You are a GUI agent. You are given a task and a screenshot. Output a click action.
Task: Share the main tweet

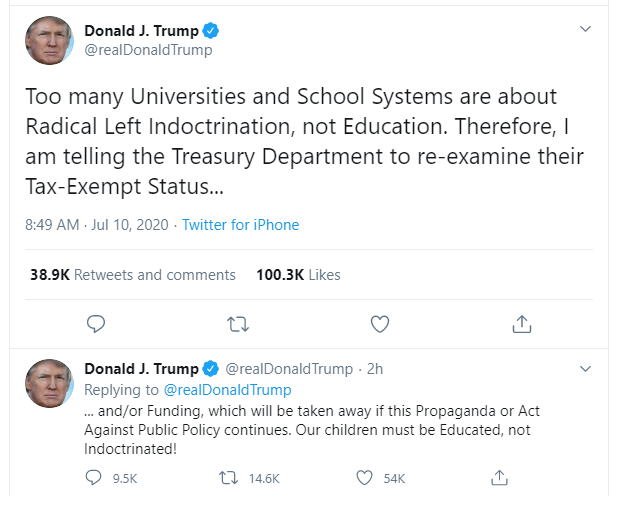click(x=521, y=324)
